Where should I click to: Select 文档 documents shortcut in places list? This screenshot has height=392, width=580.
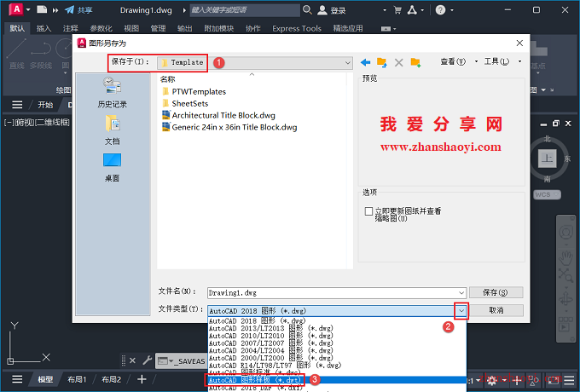click(112, 130)
